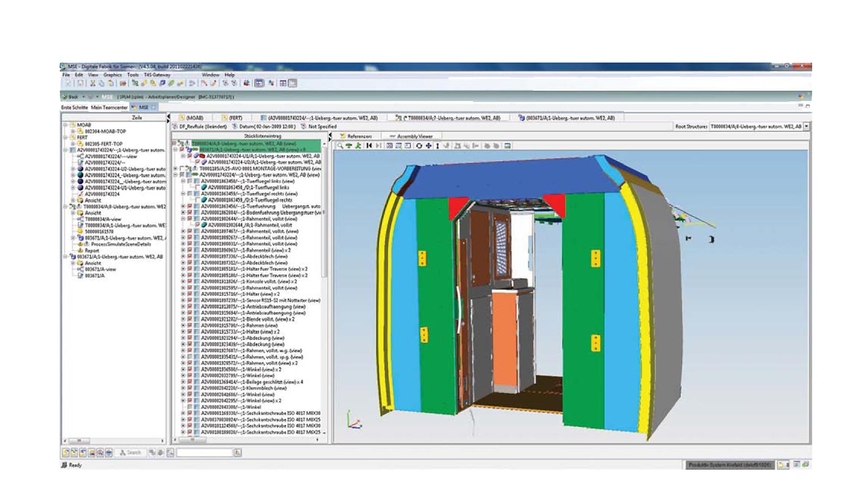868x496 pixels.
Task: Click the cut scissors icon in main toolbar
Action: pyautogui.click(x=92, y=83)
